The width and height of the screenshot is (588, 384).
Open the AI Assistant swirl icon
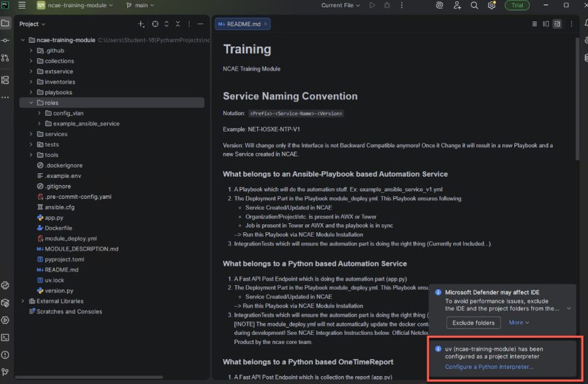pos(440,5)
